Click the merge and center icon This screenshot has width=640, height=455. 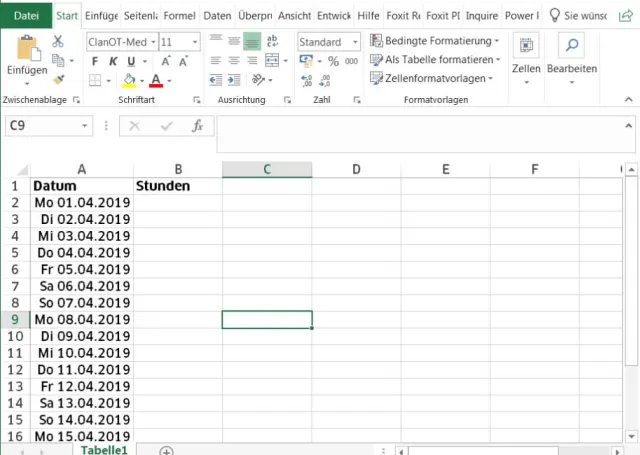(x=272, y=60)
